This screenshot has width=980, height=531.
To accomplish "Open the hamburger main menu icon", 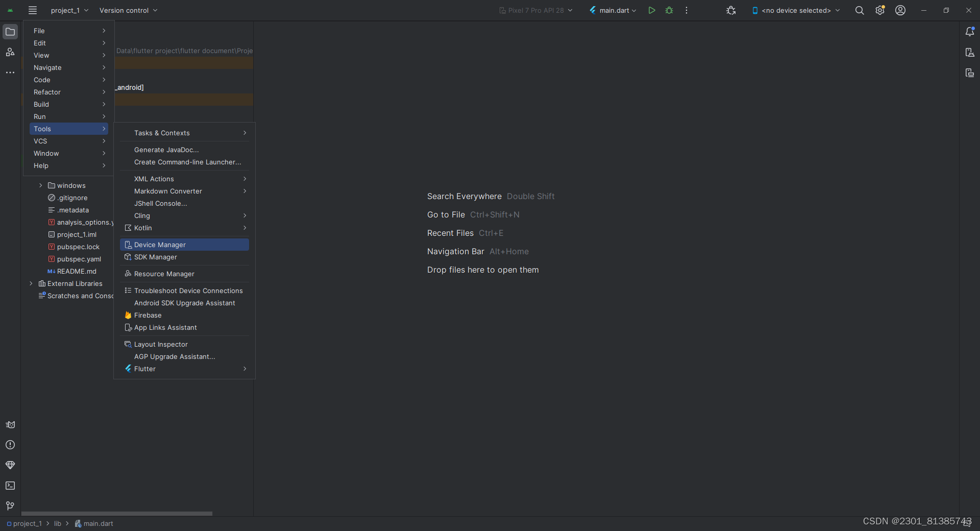I will click(x=33, y=10).
